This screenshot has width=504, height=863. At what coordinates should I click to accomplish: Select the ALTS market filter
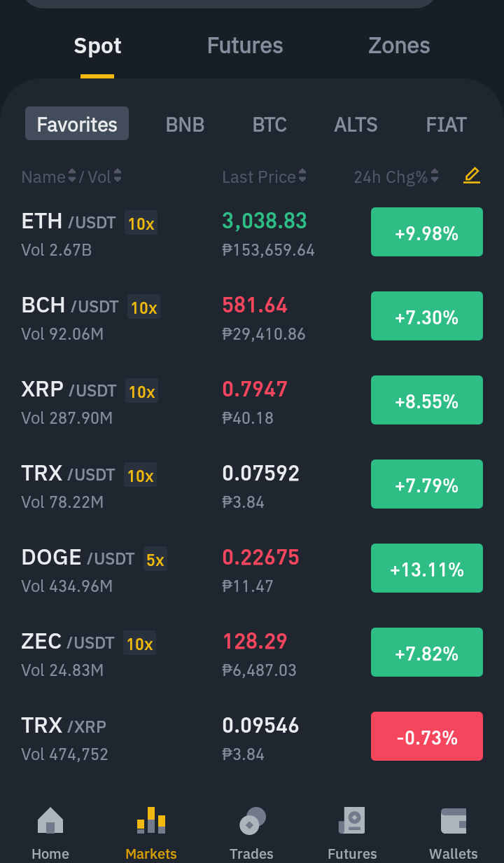coord(356,124)
